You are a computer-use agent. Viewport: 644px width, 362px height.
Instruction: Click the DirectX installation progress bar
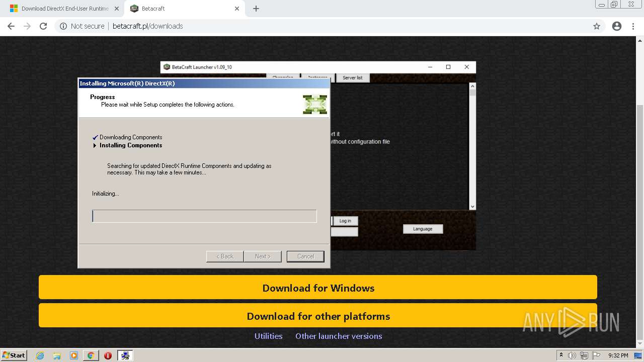[204, 216]
